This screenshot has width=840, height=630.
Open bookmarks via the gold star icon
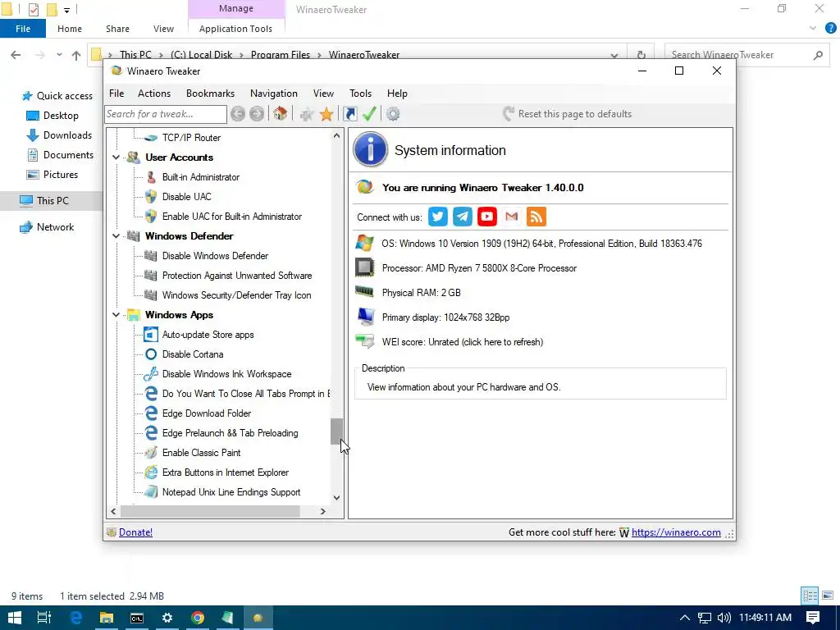pyautogui.click(x=326, y=113)
